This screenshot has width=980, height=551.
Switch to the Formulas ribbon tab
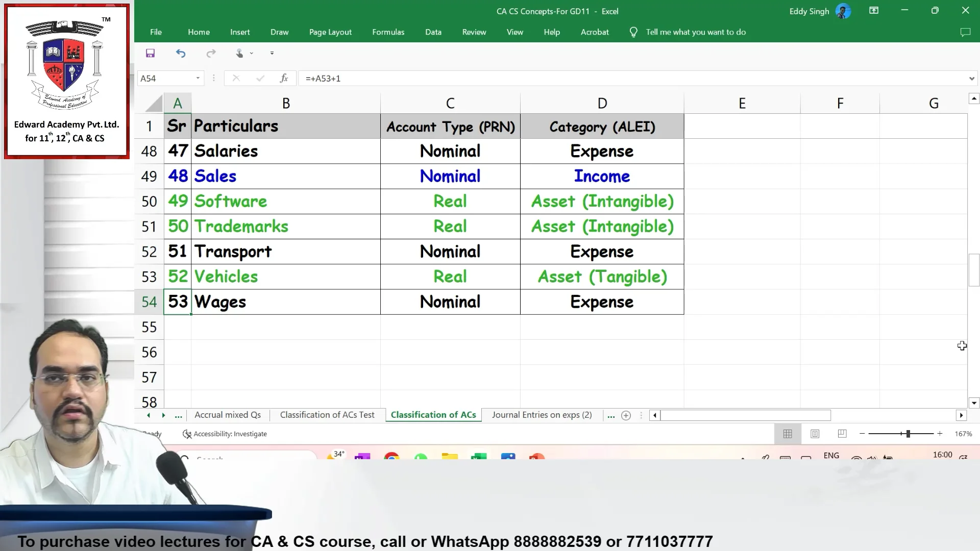click(x=388, y=32)
